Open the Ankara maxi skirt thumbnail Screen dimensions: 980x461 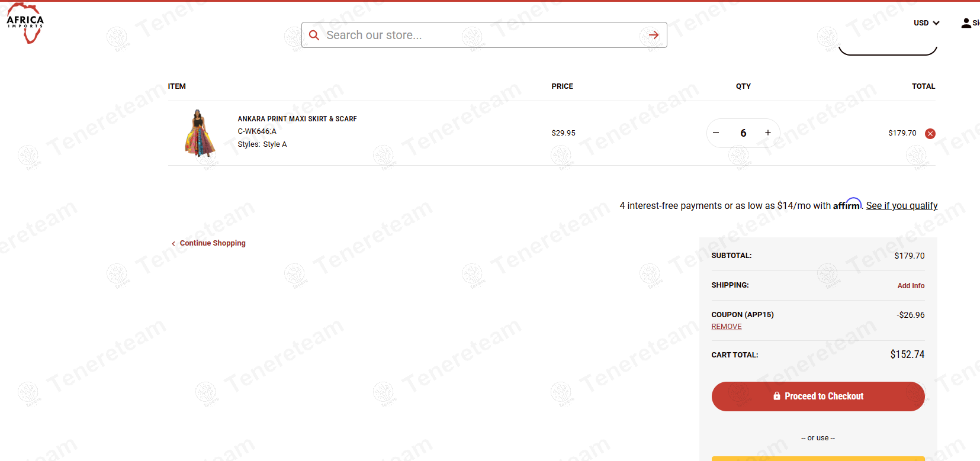[x=200, y=133]
